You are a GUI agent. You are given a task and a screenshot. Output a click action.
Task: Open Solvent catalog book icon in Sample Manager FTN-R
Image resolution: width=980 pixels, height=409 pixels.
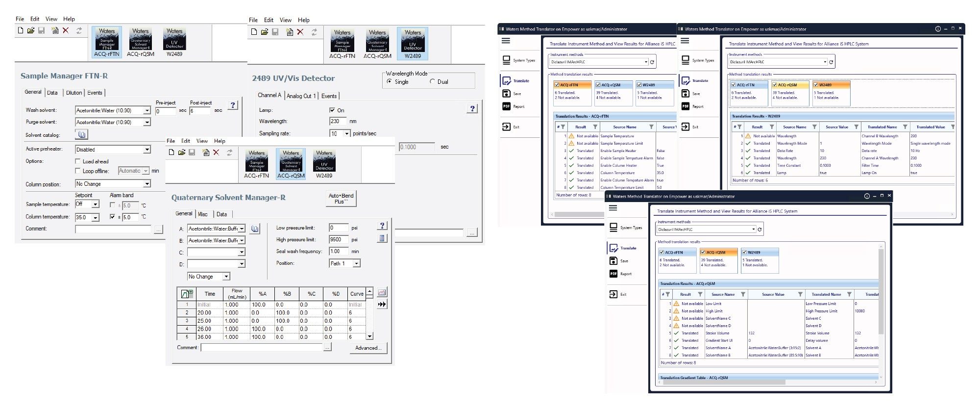(x=82, y=134)
